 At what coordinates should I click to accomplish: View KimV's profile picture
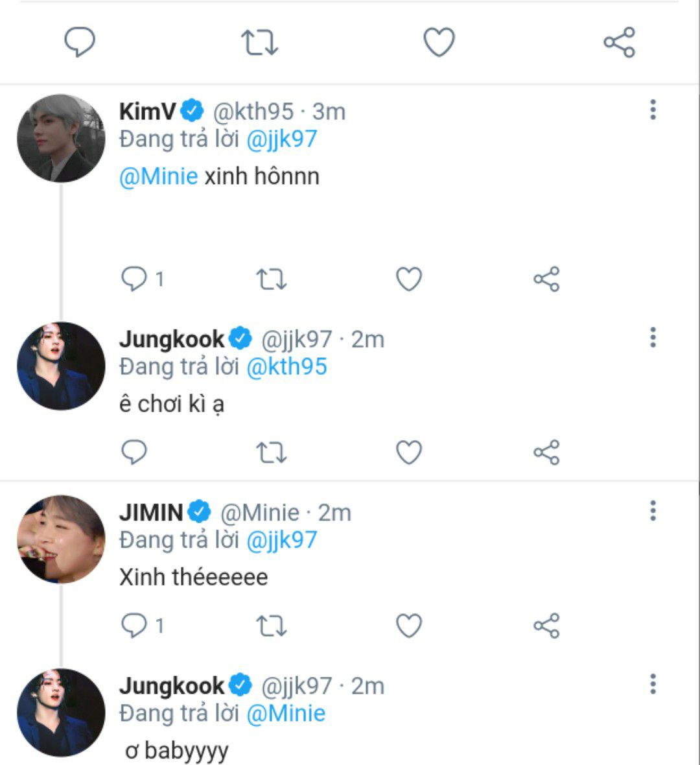tap(61, 138)
